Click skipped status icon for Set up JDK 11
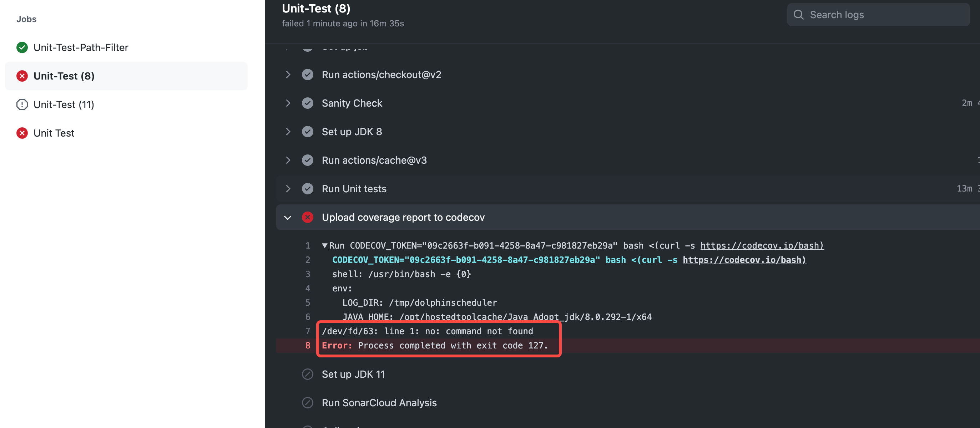This screenshot has height=428, width=980. pos(307,374)
